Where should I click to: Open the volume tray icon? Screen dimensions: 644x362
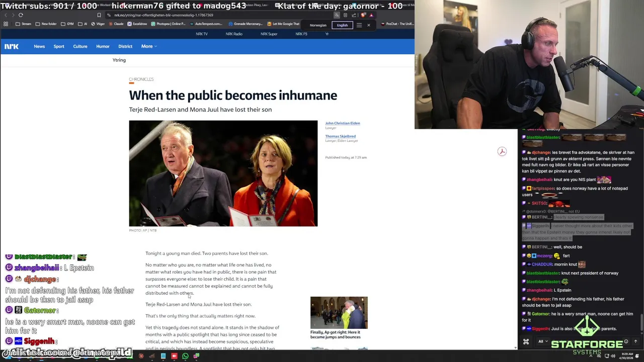point(613,356)
